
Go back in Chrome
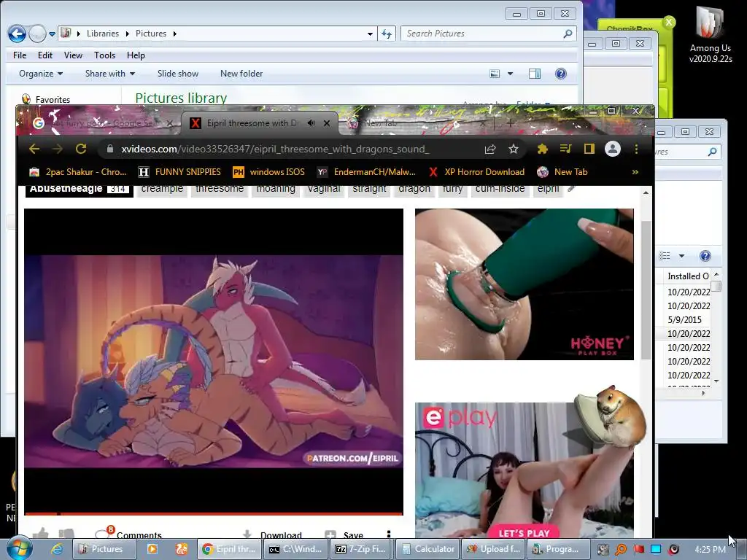click(x=34, y=149)
